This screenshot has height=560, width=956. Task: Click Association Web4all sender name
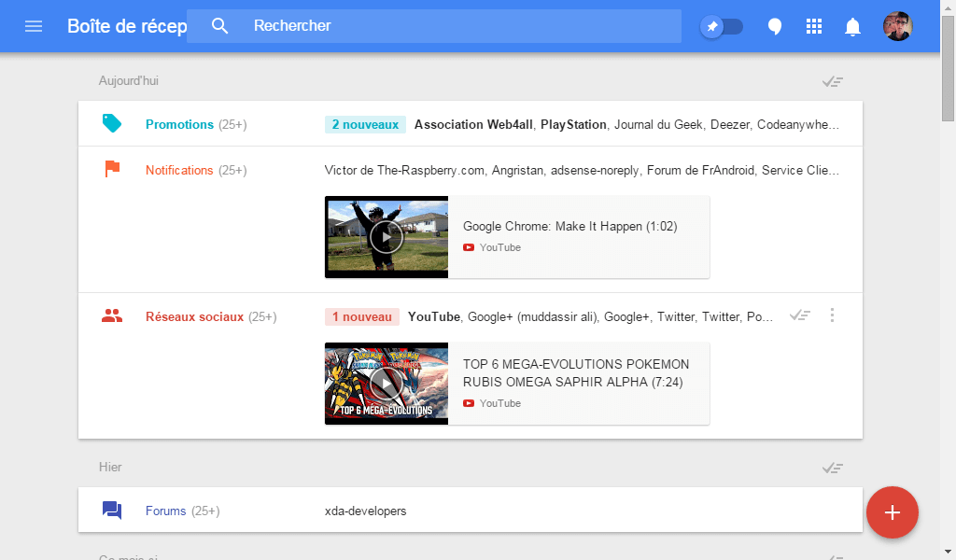pos(473,124)
